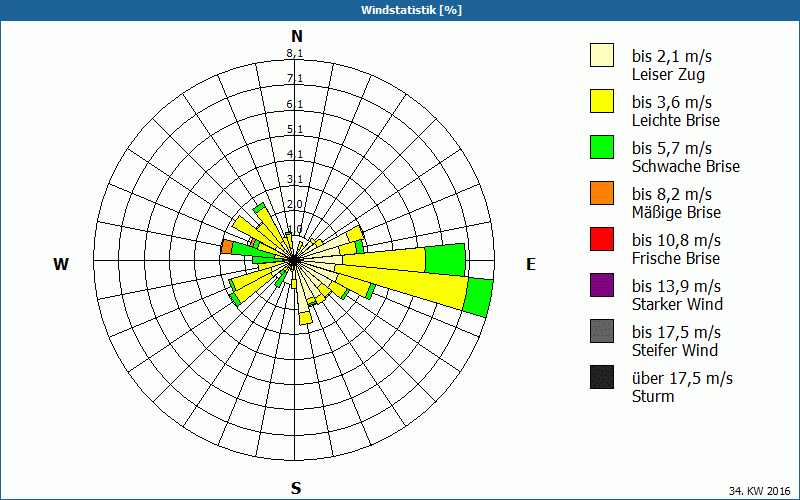
Task: Click the '6,1' radial scale value
Action: [x=294, y=104]
